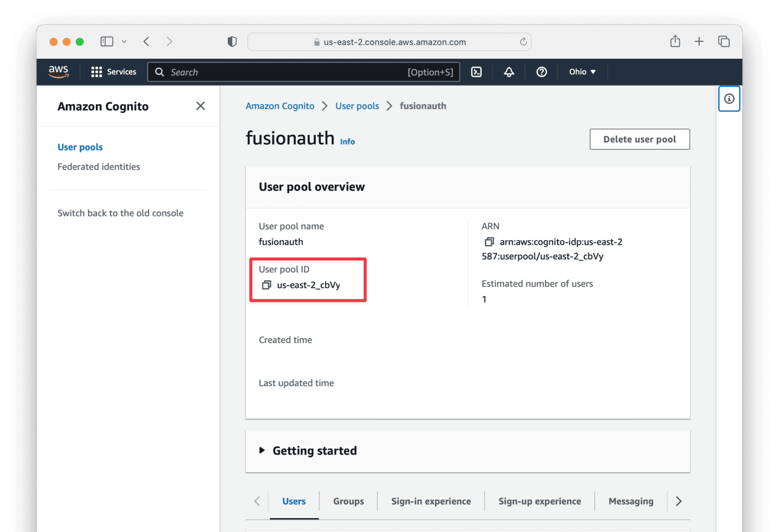Viewport: 779px width, 532px height.
Task: Launch CloudShell from the top bar
Action: pyautogui.click(x=477, y=72)
